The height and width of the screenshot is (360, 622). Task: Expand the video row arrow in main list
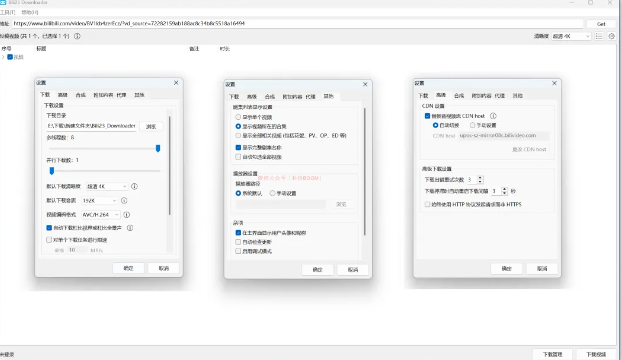3,57
